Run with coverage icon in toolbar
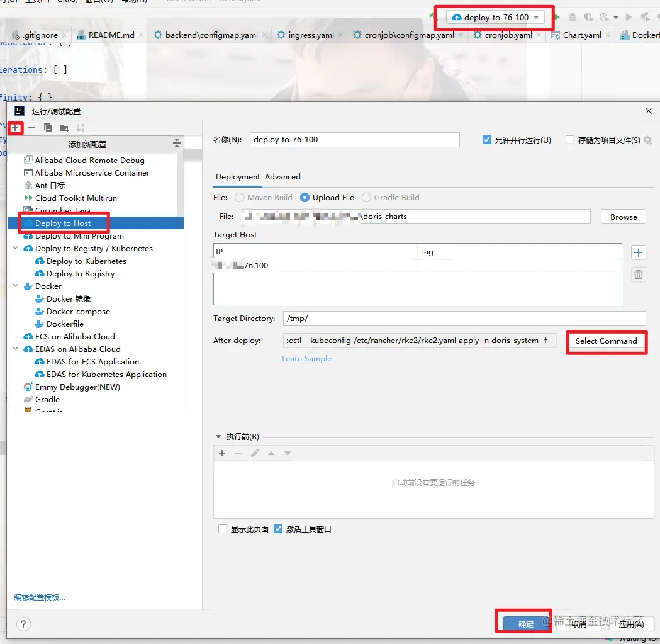Image resolution: width=660 pixels, height=644 pixels. 588,17
